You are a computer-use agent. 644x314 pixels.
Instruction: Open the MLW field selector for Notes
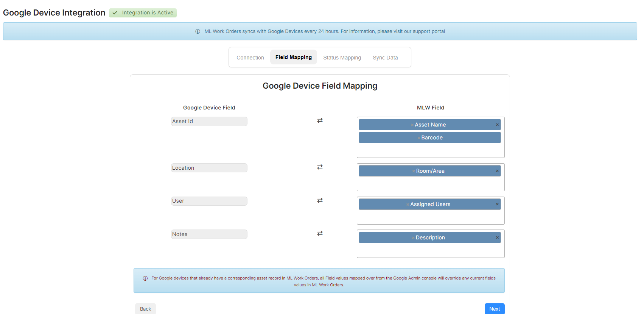(431, 250)
